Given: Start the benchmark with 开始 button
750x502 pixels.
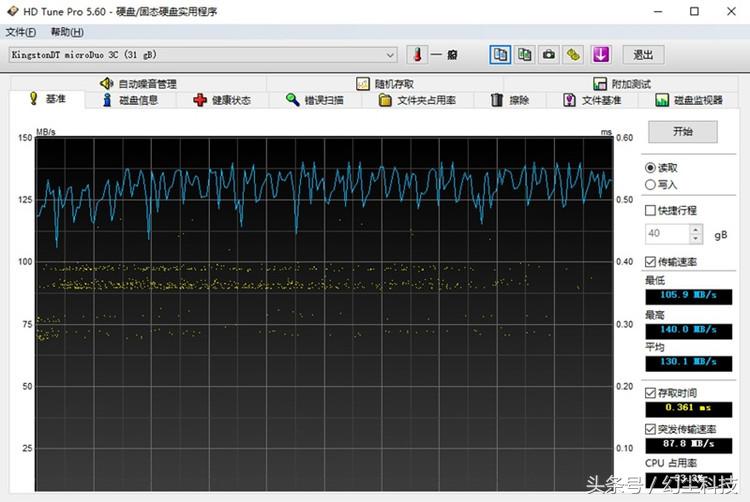Looking at the screenshot, I should coord(683,131).
